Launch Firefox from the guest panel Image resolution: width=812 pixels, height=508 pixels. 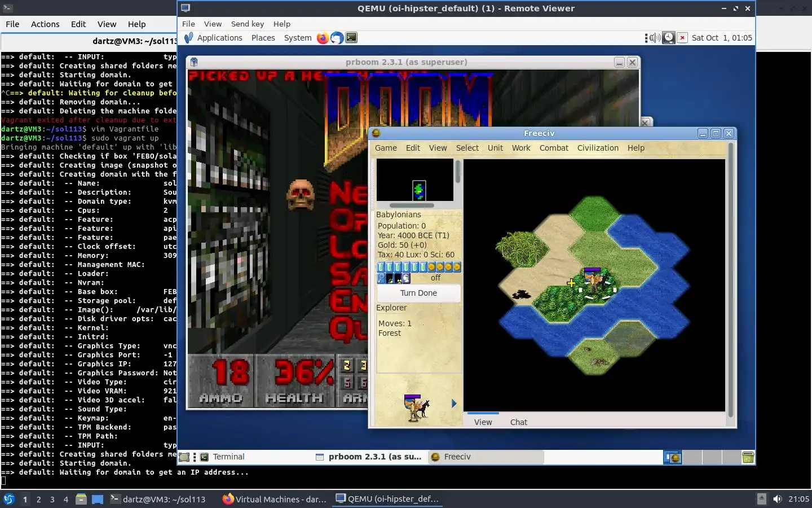coord(323,38)
